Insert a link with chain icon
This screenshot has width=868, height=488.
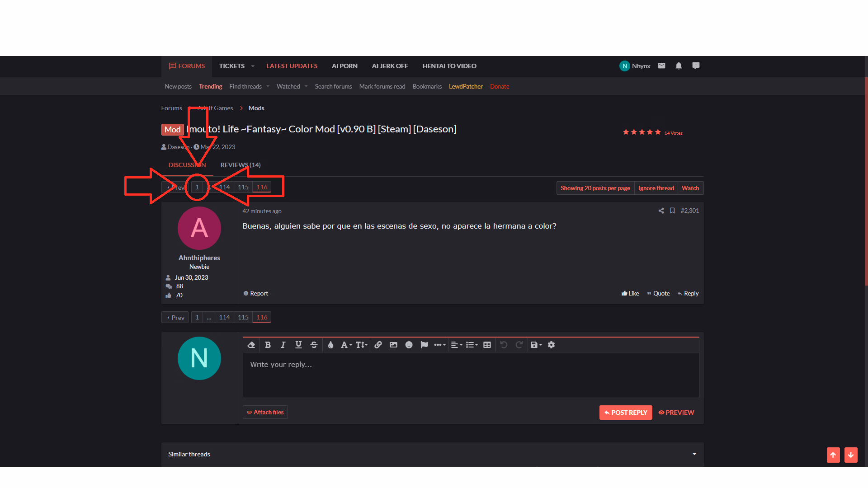pyautogui.click(x=378, y=345)
